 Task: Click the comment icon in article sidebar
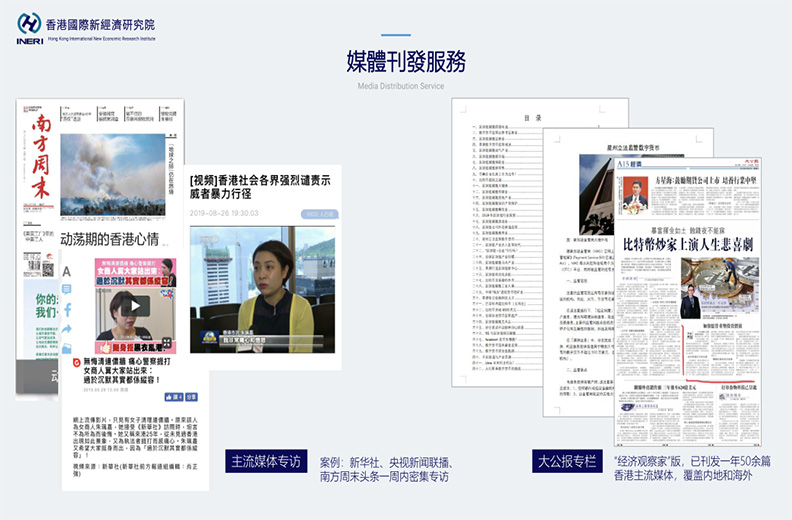67,292
